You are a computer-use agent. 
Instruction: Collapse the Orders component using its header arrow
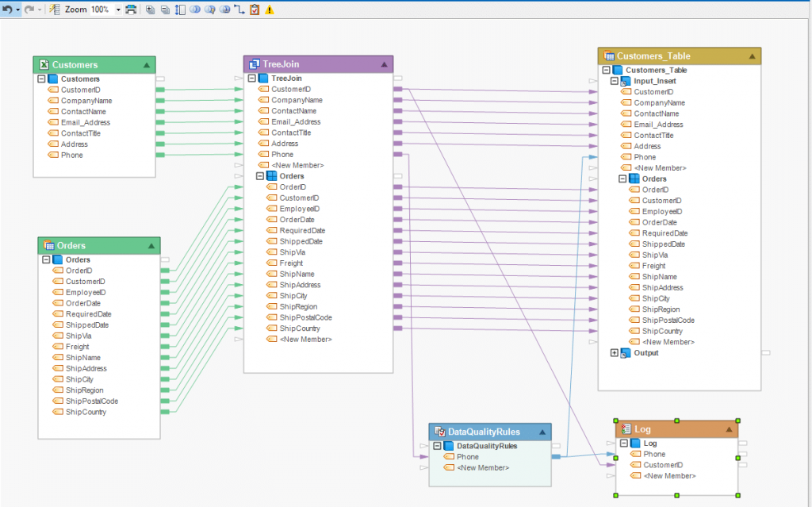pyautogui.click(x=152, y=245)
